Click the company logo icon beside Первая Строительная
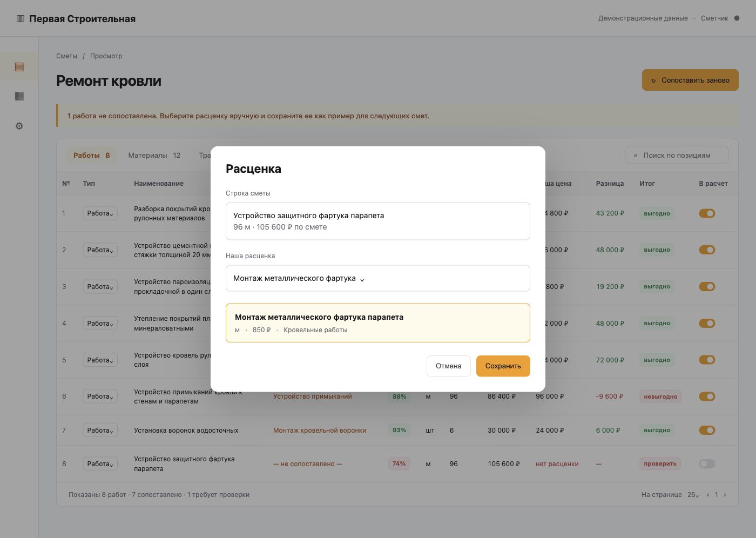The width and height of the screenshot is (756, 538). pos(21,19)
